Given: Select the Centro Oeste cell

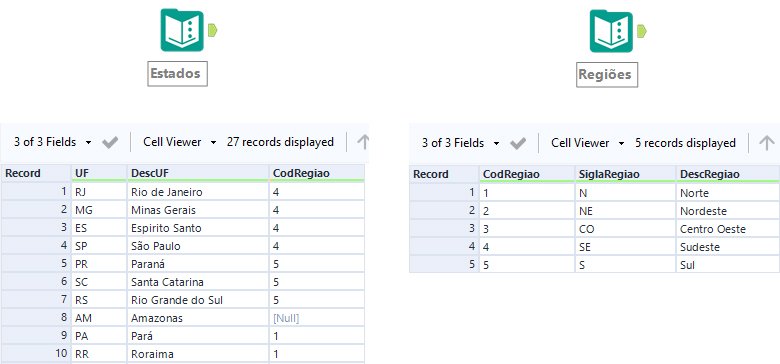Looking at the screenshot, I should point(727,229).
